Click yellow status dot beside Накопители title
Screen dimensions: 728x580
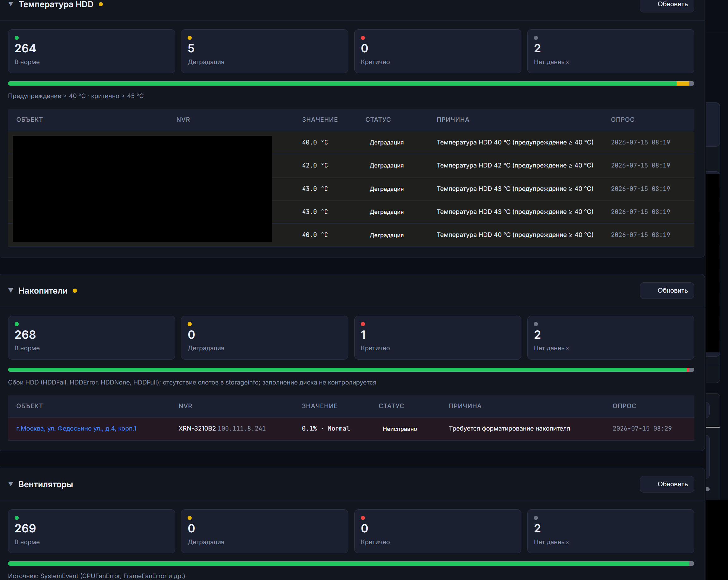tap(74, 290)
